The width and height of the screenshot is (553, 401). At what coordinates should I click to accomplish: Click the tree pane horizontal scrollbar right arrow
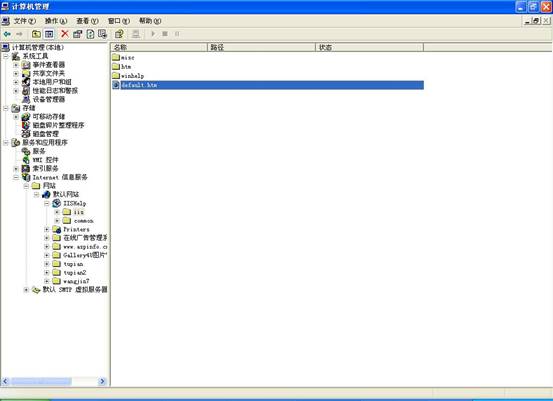tap(102, 381)
